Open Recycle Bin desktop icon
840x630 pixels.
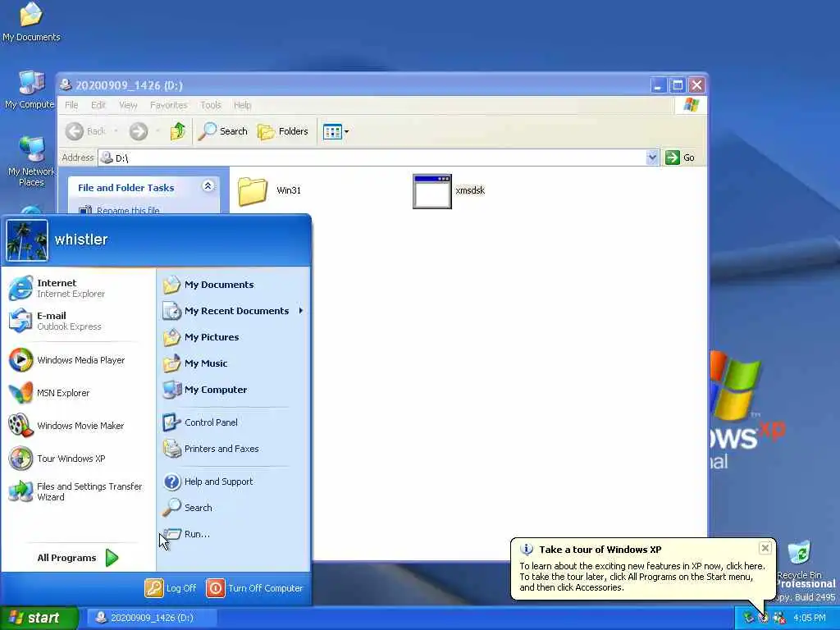click(799, 559)
